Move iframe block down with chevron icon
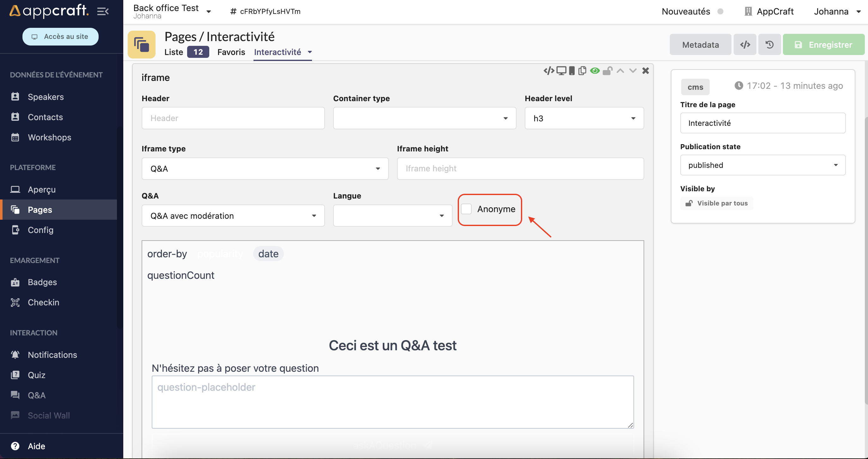This screenshot has height=459, width=868. click(x=633, y=71)
